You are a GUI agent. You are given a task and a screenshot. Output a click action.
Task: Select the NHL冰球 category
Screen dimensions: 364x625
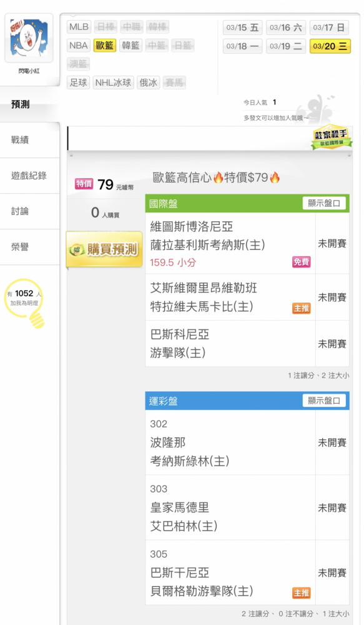click(x=113, y=82)
